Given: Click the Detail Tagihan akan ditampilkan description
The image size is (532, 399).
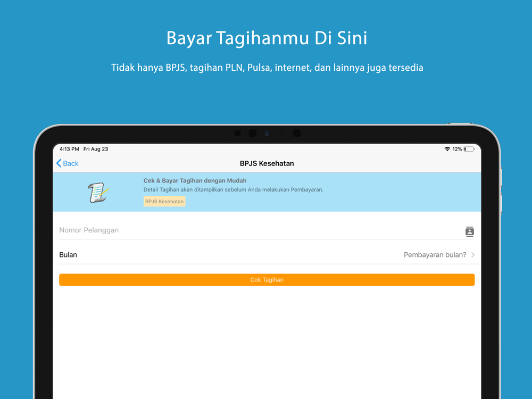Looking at the screenshot, I should coord(234,190).
